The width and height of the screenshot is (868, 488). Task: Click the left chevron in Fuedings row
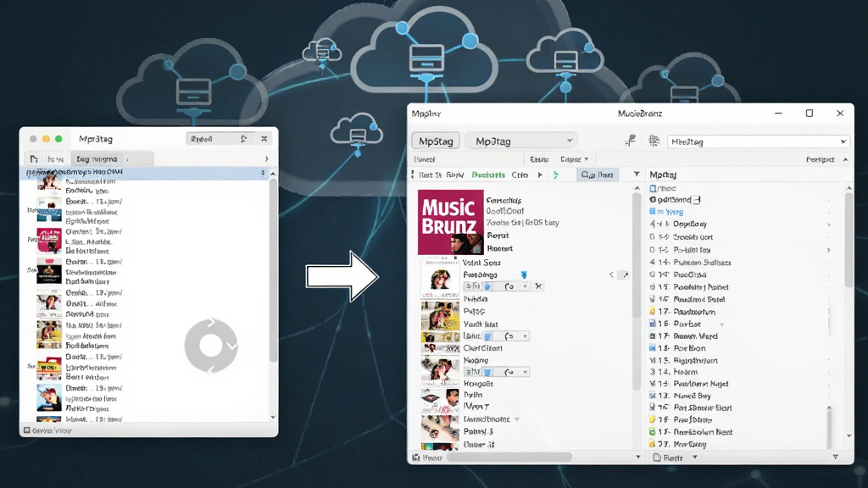pos(611,274)
